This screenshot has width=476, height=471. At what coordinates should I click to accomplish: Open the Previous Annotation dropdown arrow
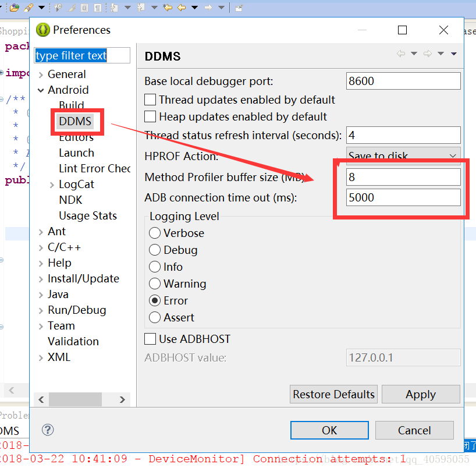coord(155,8)
